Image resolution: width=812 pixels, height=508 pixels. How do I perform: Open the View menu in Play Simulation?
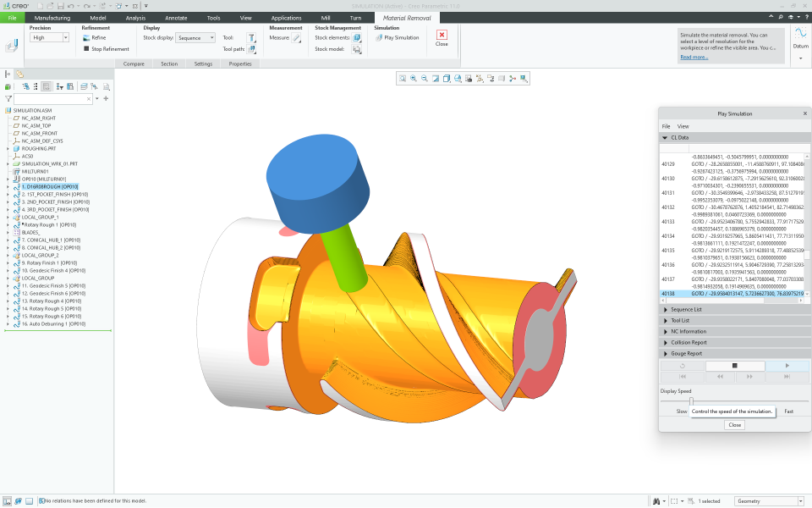[x=683, y=126]
